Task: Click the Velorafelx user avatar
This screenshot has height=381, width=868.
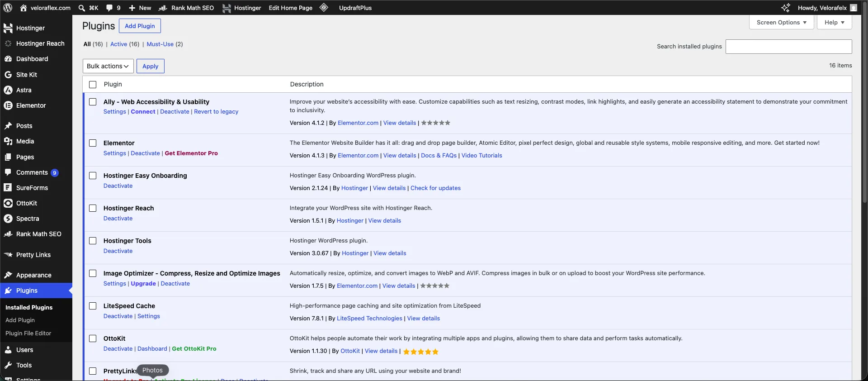Action: pyautogui.click(x=853, y=8)
